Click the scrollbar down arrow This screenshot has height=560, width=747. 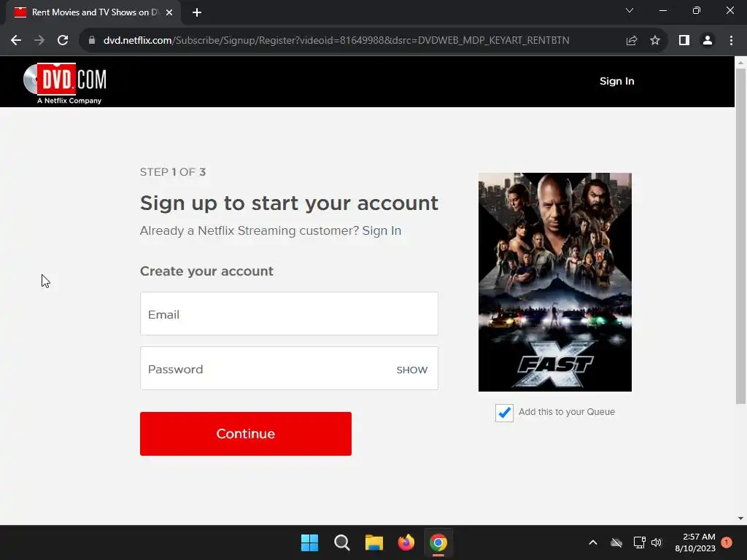[740, 518]
